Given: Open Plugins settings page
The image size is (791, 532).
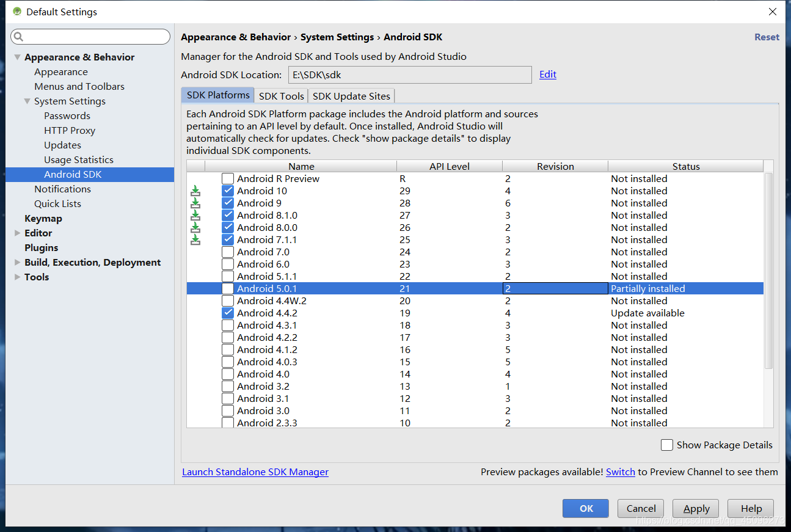Looking at the screenshot, I should click(42, 247).
